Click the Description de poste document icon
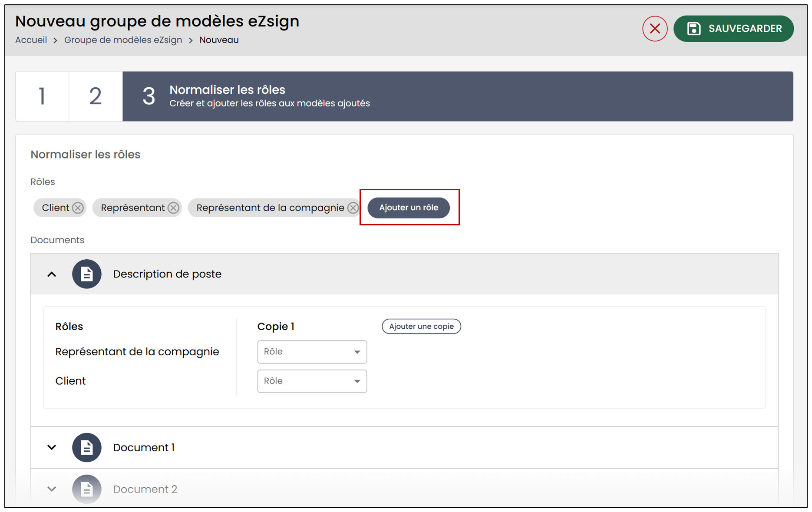 pyautogui.click(x=87, y=274)
